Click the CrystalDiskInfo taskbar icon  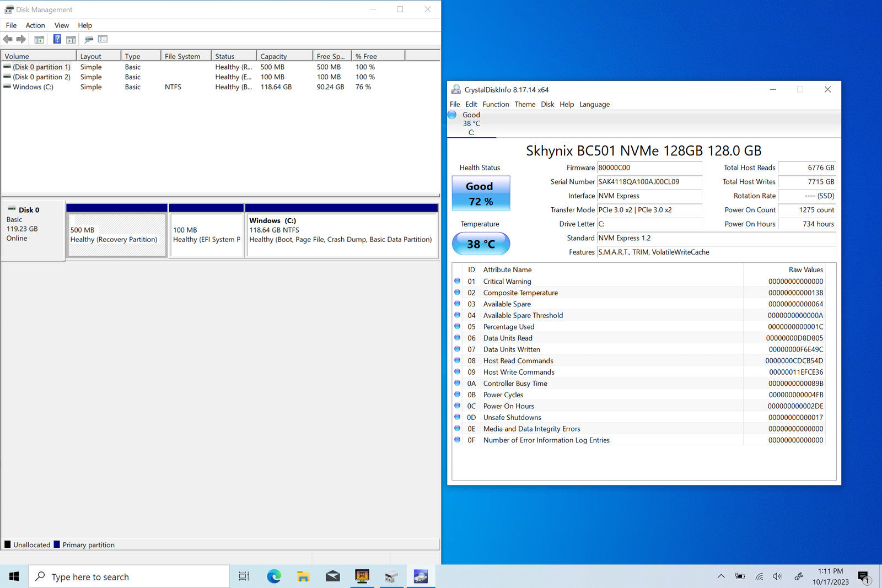(421, 576)
